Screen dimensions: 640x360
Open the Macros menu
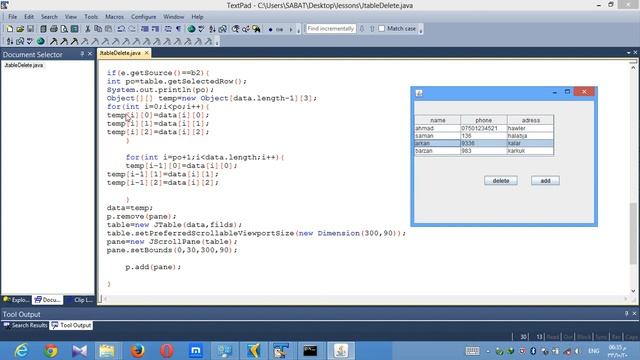(x=114, y=17)
